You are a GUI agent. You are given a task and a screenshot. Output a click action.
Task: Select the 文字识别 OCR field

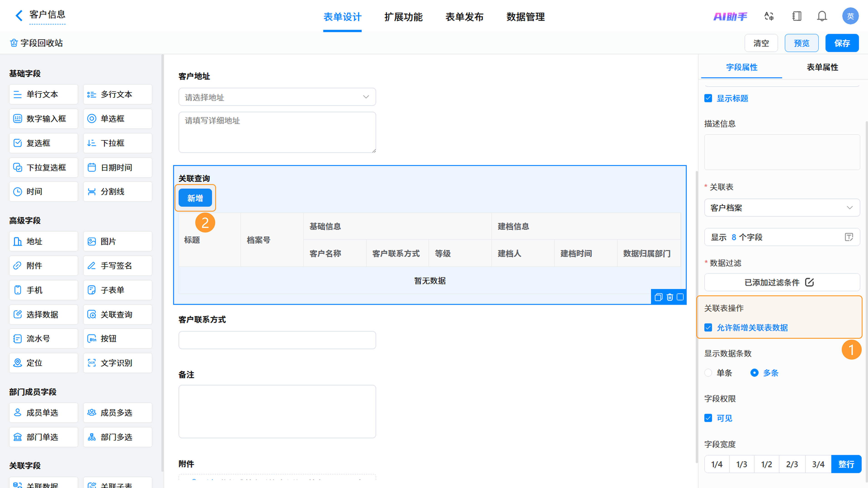118,363
